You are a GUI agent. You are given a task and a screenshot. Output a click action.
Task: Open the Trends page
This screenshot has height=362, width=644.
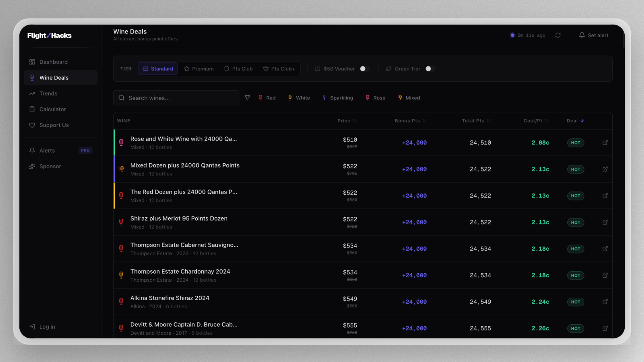pos(61,94)
